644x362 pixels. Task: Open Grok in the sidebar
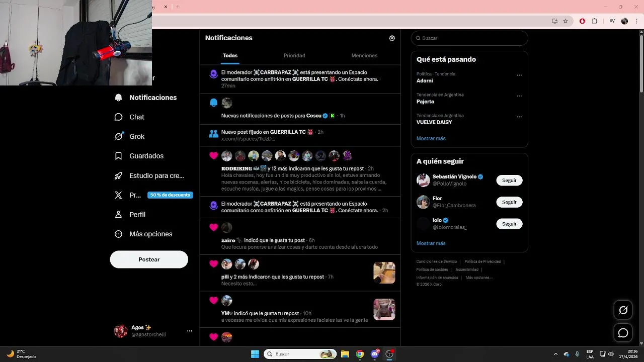[130, 136]
